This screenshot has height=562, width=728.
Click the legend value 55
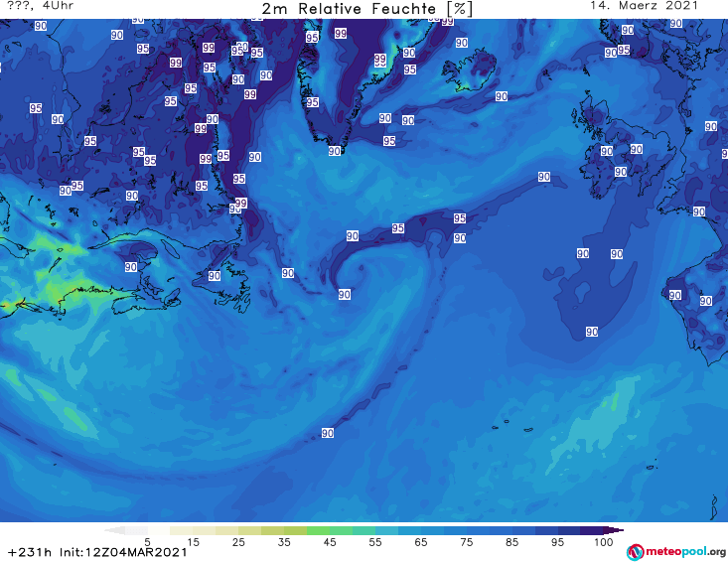[375, 542]
